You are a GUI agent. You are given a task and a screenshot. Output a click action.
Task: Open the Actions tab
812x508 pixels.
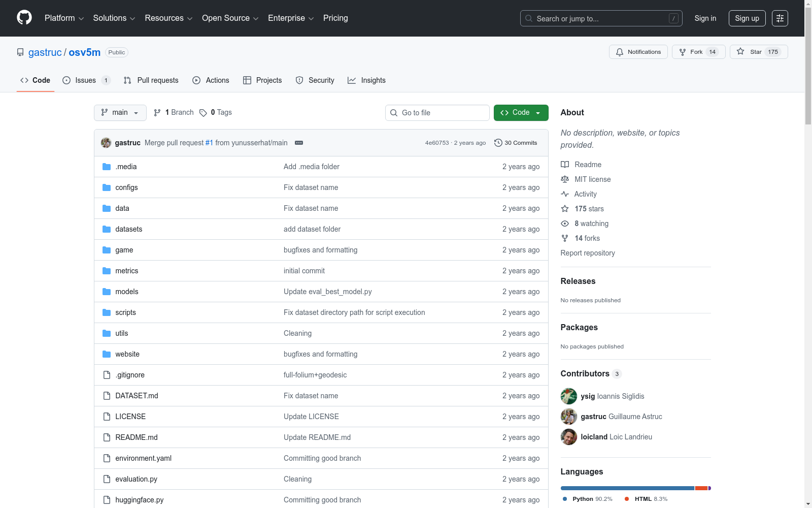click(x=211, y=80)
